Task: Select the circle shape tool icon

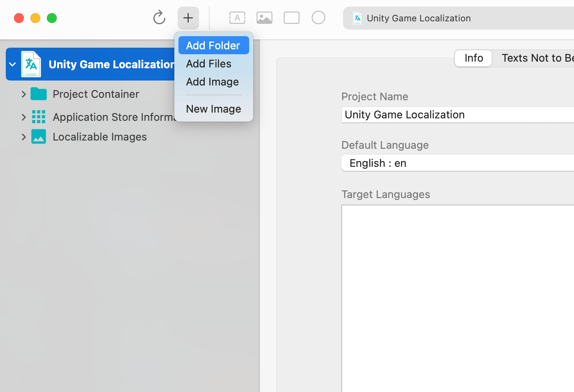Action: (x=318, y=18)
